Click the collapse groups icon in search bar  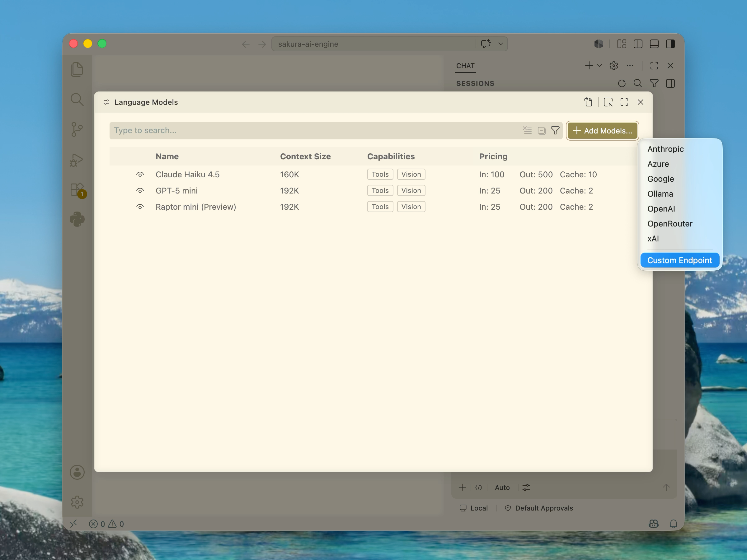point(542,131)
